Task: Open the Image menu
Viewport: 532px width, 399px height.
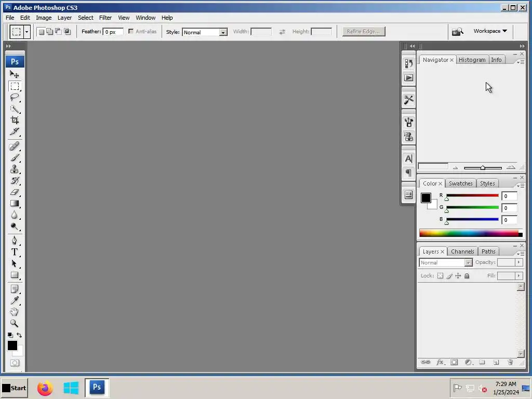Action: [x=44, y=18]
